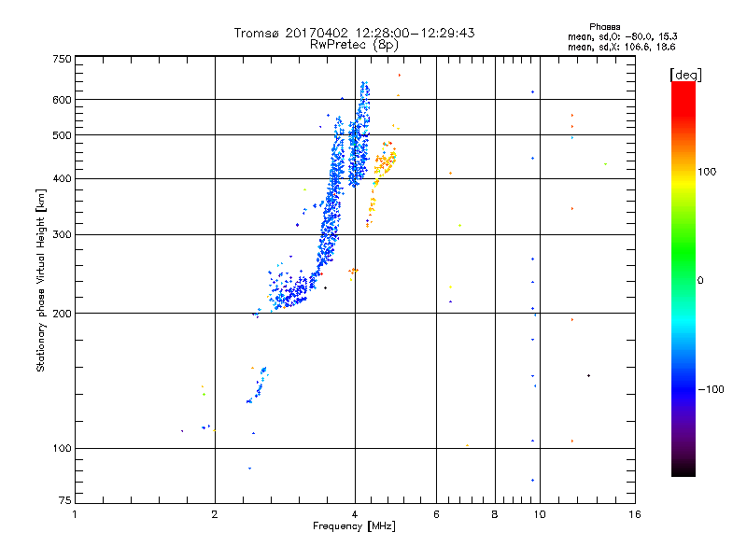Image resolution: width=747 pixels, height=560 pixels.
Task: Click the '[deg]' colorbar unit label
Action: click(685, 75)
